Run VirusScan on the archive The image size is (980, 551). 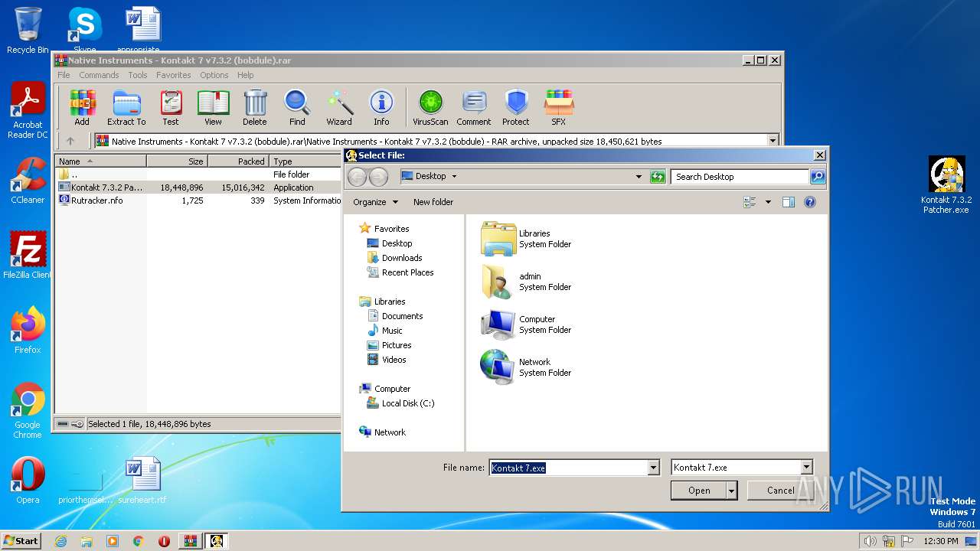(430, 107)
